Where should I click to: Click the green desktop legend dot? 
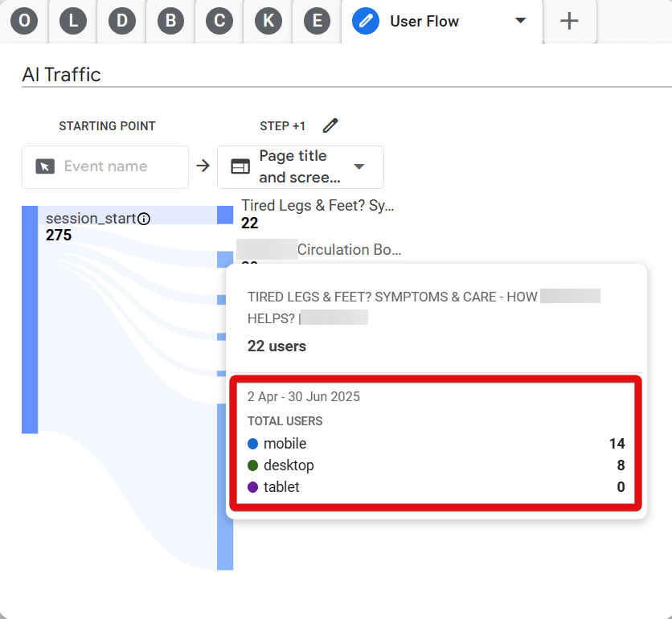(x=253, y=465)
